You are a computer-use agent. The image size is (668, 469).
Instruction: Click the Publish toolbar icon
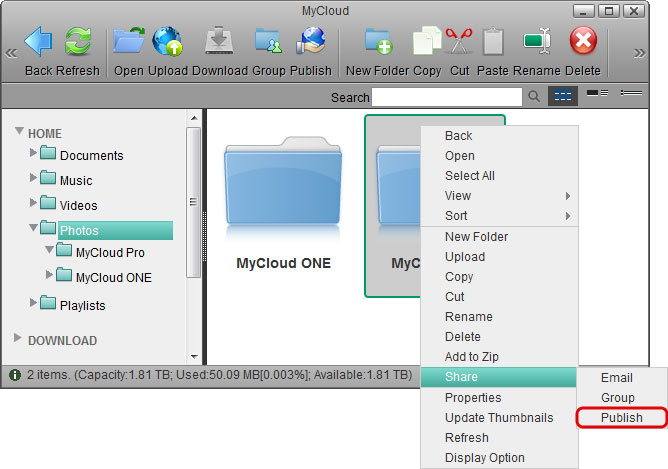(311, 43)
